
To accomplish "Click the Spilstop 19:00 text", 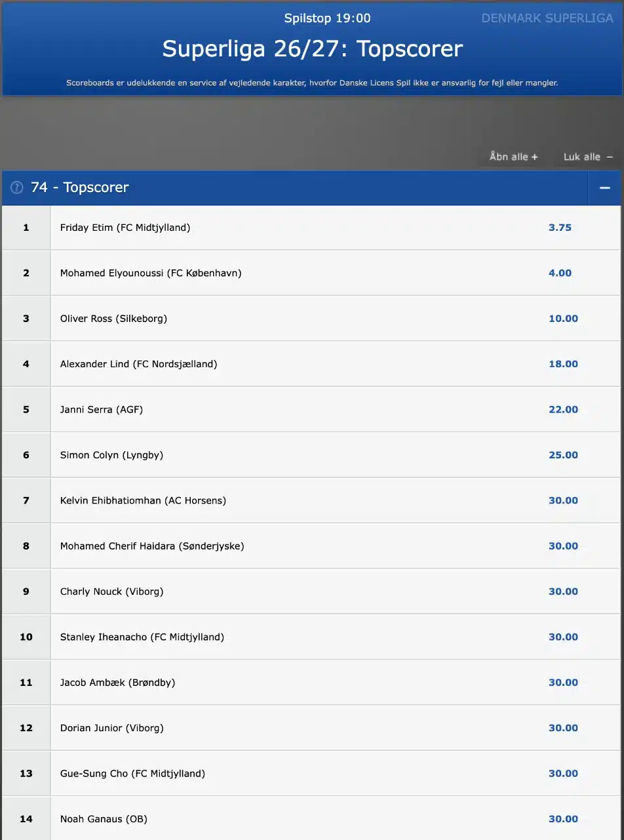I will coord(327,18).
